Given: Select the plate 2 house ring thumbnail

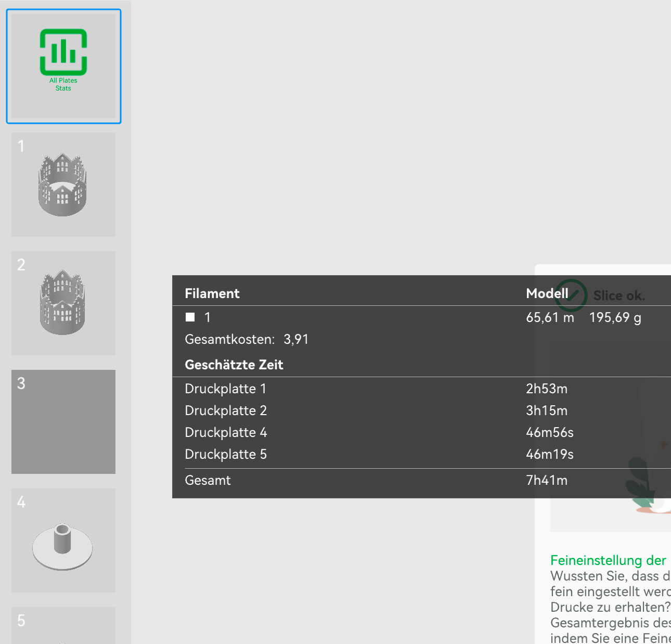Looking at the screenshot, I should point(63,303).
